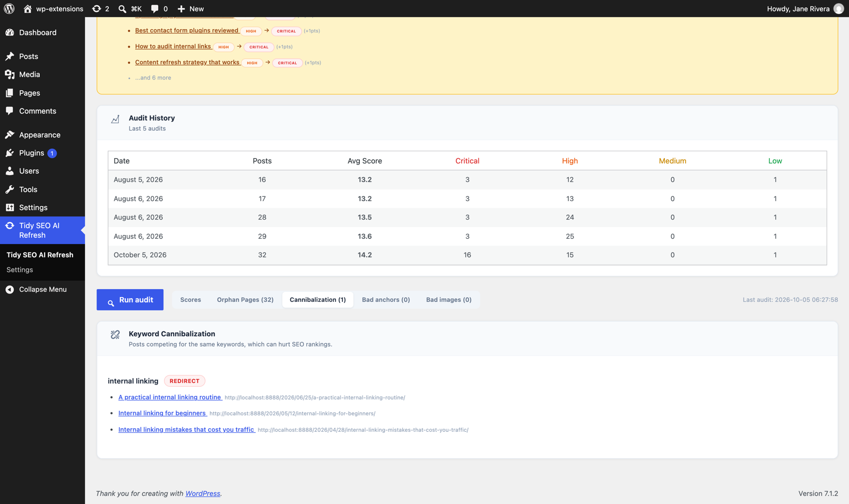
Task: Click HIGH badge on audit internal links row
Action: pos(224,47)
